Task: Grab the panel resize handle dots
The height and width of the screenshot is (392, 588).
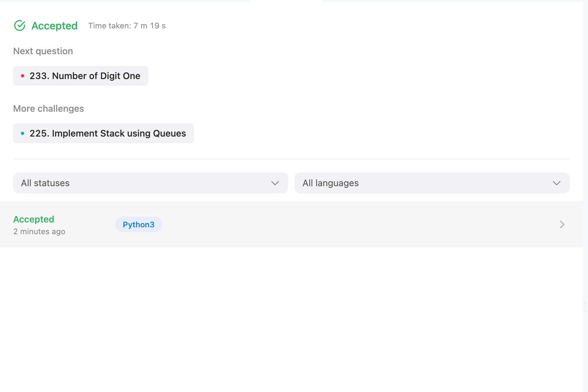Action: coord(585,307)
